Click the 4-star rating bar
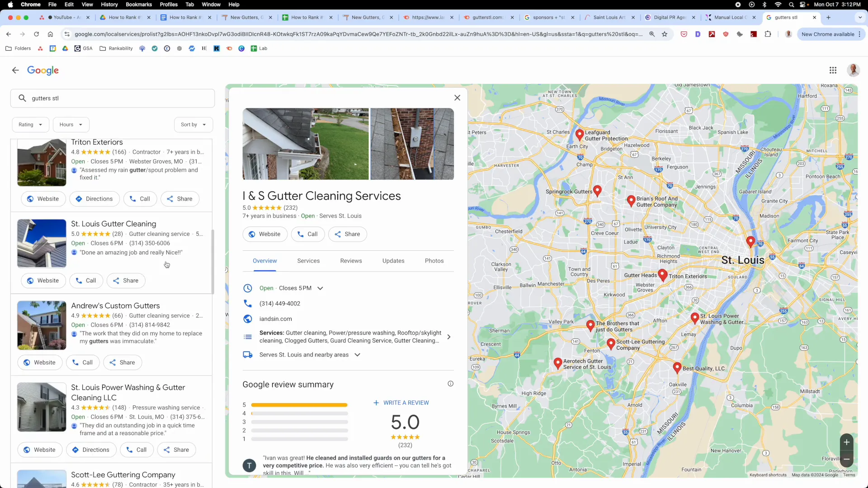Screen dimensions: 868x488 point(299,413)
